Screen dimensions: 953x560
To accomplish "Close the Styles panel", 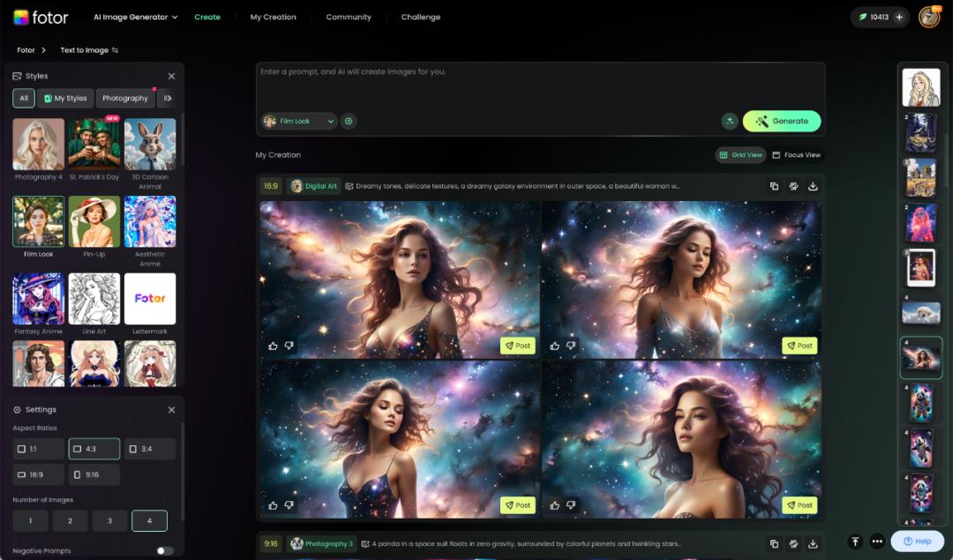I will [171, 76].
